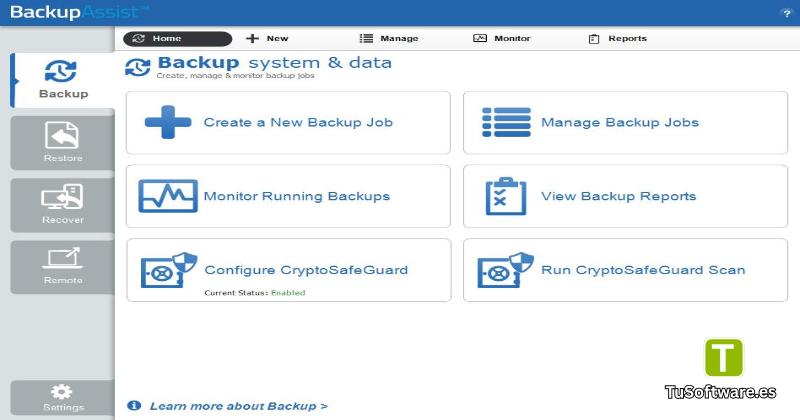Viewport: 800px width, 420px height.
Task: Switch to the Monitor tab
Action: pos(502,38)
